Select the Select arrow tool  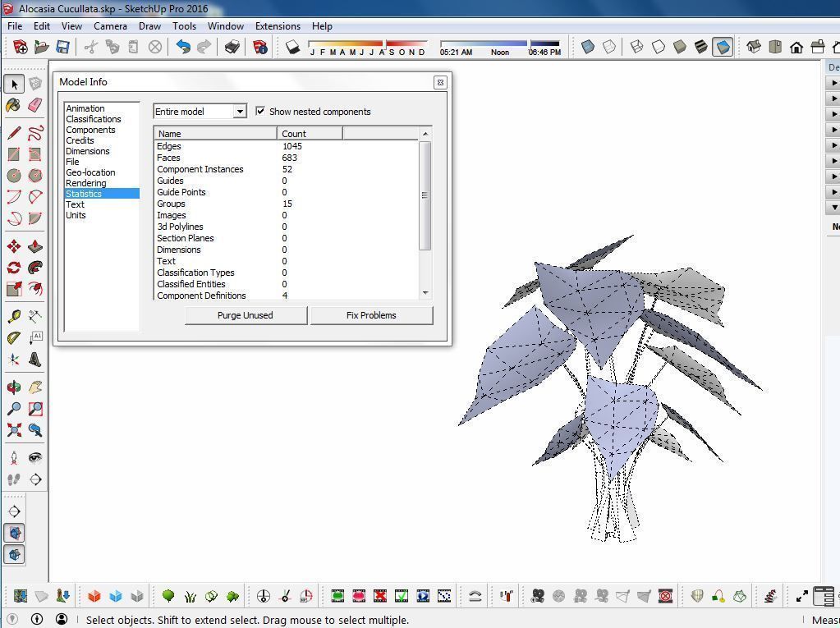[x=15, y=84]
